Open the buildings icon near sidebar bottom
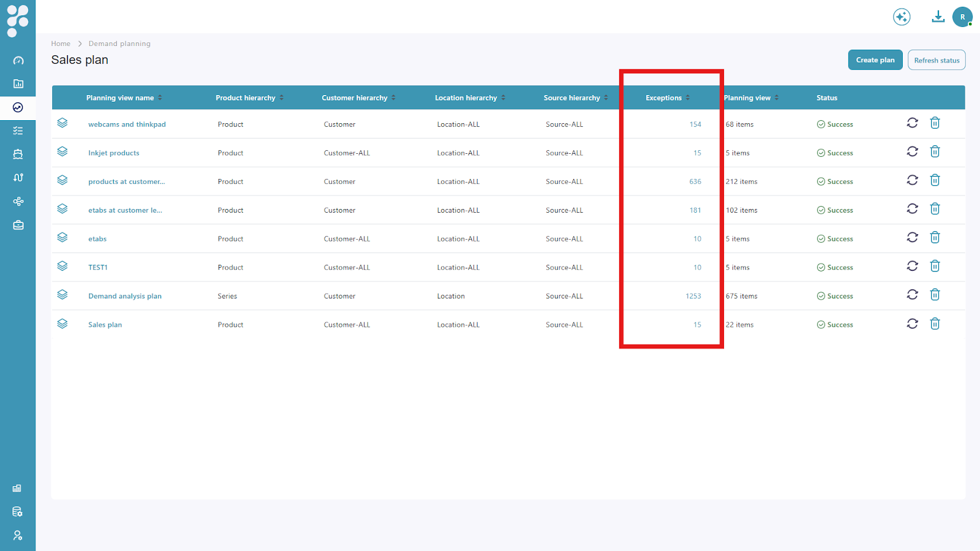This screenshot has width=980, height=551. (x=17, y=488)
